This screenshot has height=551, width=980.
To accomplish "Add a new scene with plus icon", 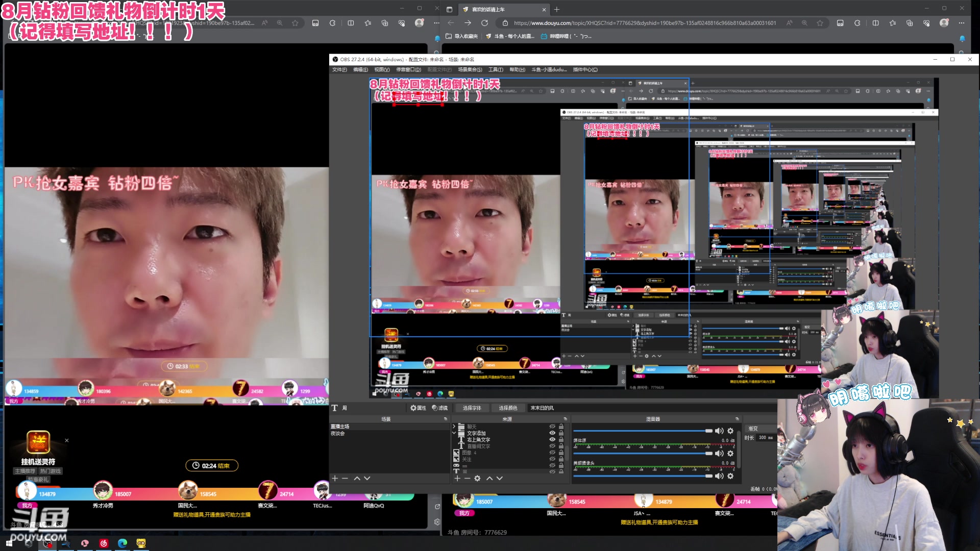I will point(335,478).
